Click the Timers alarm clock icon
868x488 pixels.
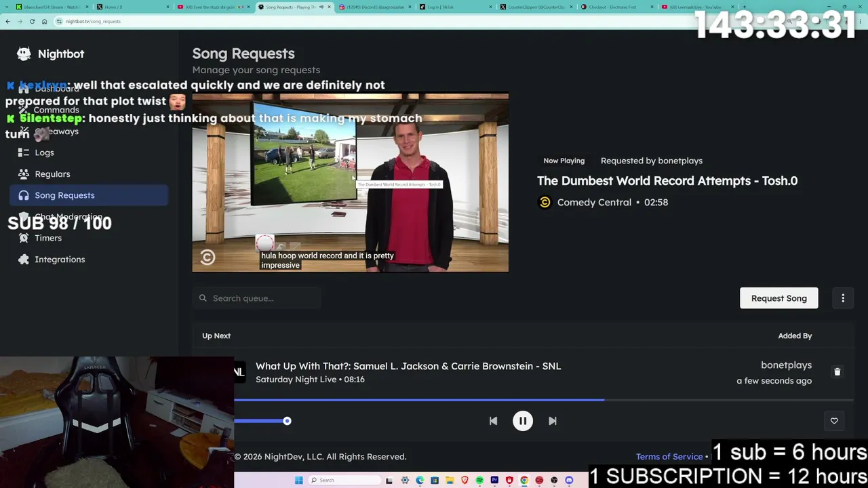[24, 238]
